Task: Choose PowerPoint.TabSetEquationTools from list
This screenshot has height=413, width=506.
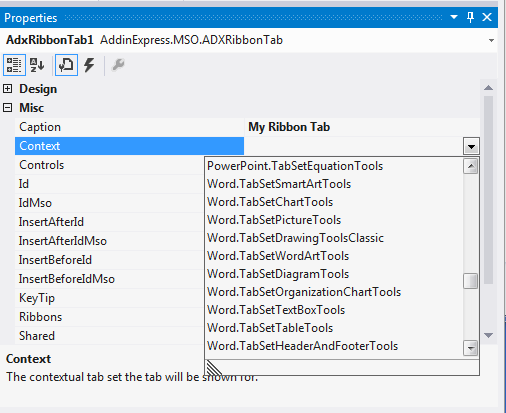Action: click(334, 166)
